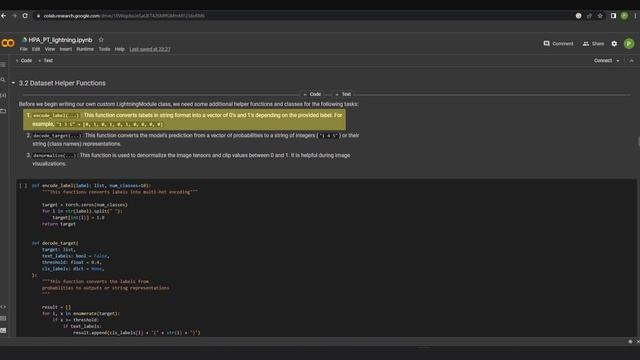Click the highlighted encode_label description item
This screenshot has height=360, width=640.
pos(184,120)
